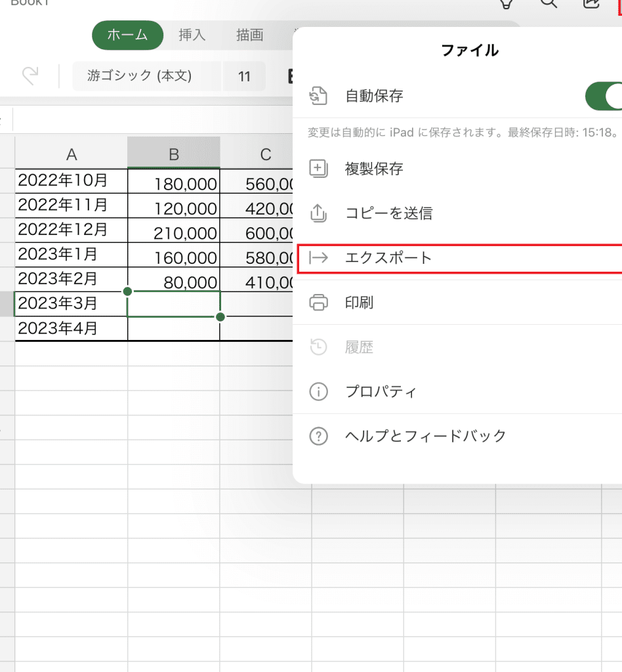
Task: Switch to the ホーム tab
Action: [x=128, y=35]
